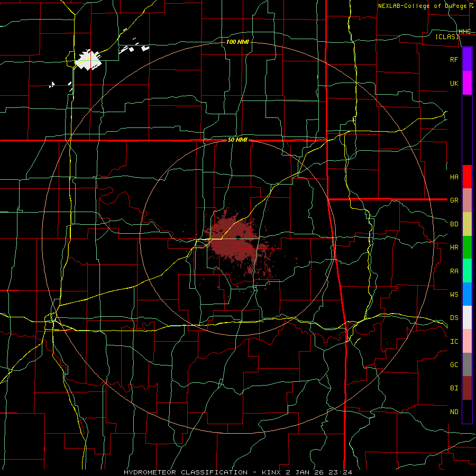Click the RF legend label

click(x=454, y=59)
